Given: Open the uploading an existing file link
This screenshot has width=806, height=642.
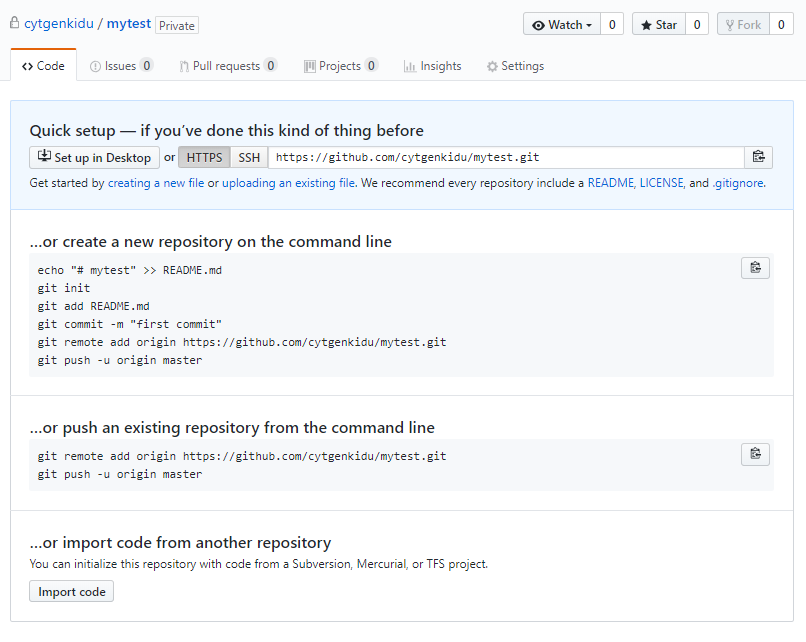Looking at the screenshot, I should click(288, 183).
